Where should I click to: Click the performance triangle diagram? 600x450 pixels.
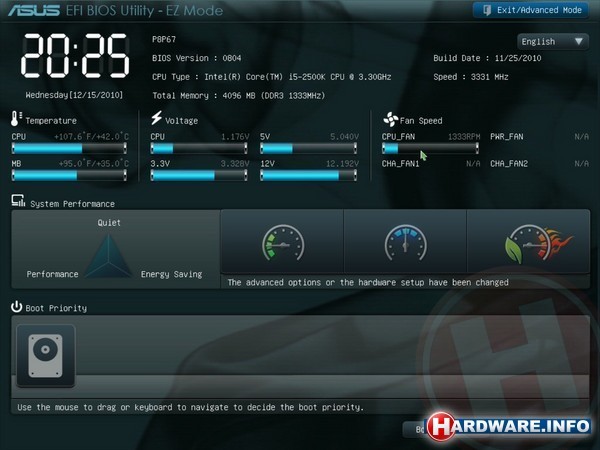click(108, 256)
